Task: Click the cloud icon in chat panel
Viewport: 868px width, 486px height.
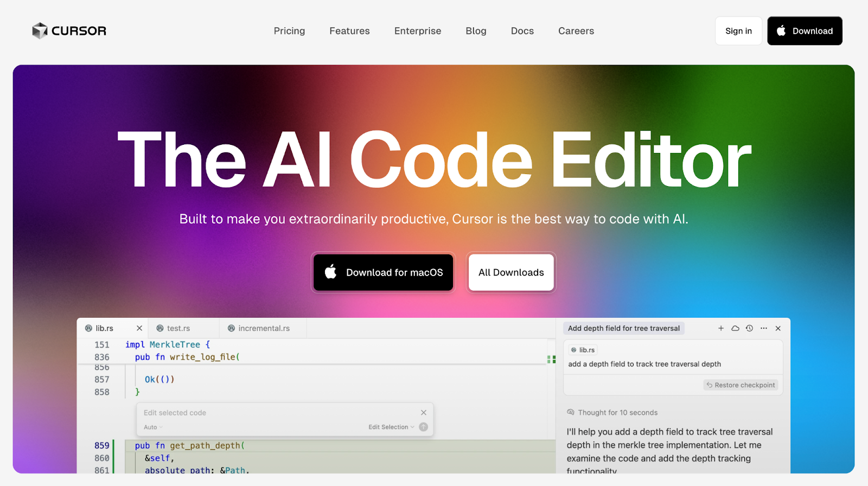Action: click(735, 328)
